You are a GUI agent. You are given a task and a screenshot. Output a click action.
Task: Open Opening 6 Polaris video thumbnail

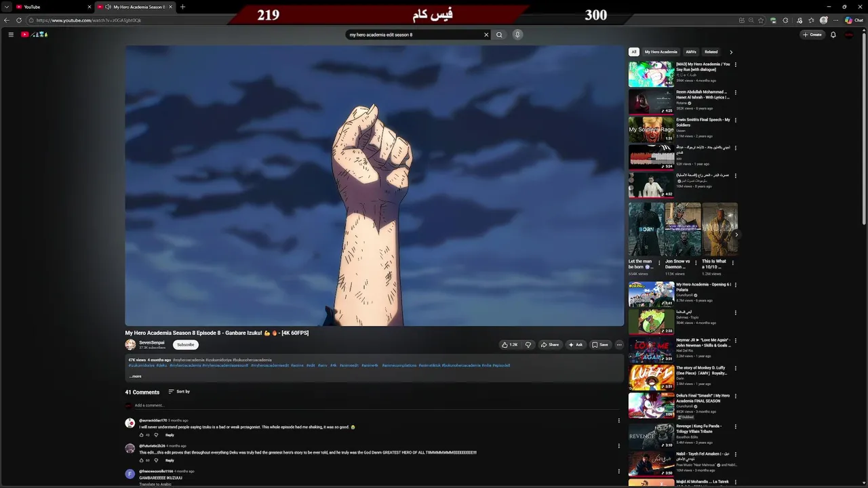pyautogui.click(x=651, y=294)
